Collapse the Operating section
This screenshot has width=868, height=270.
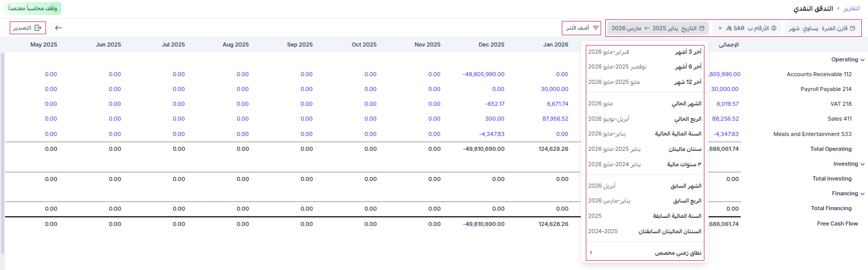(x=862, y=60)
